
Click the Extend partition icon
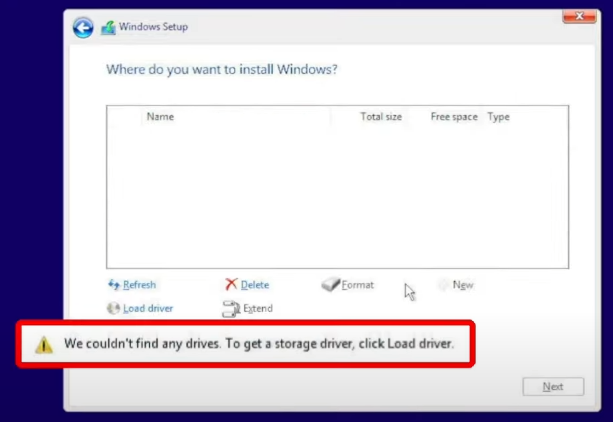[231, 309]
